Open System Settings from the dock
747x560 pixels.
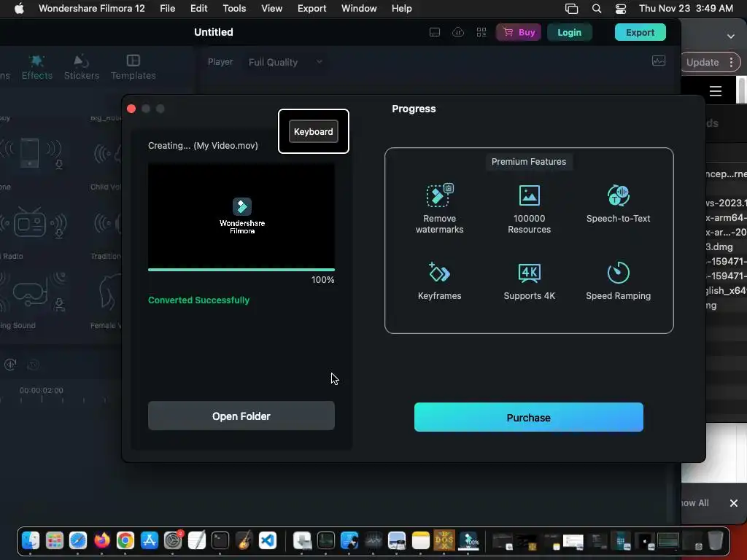click(173, 540)
